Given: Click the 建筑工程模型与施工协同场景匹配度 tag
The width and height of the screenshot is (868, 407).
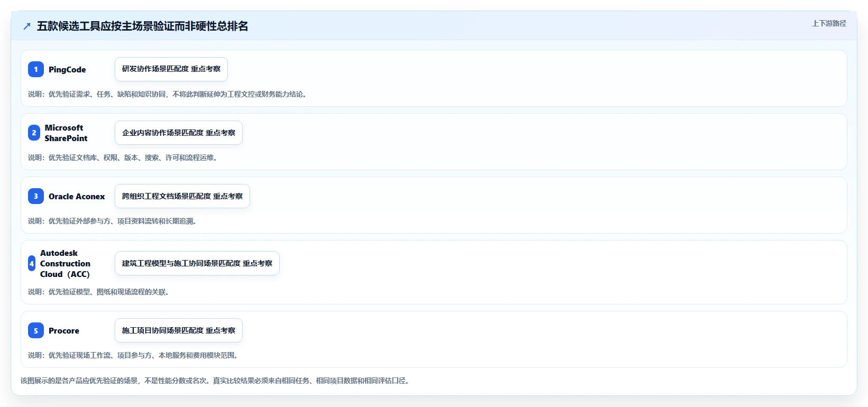Looking at the screenshot, I should point(197,263).
